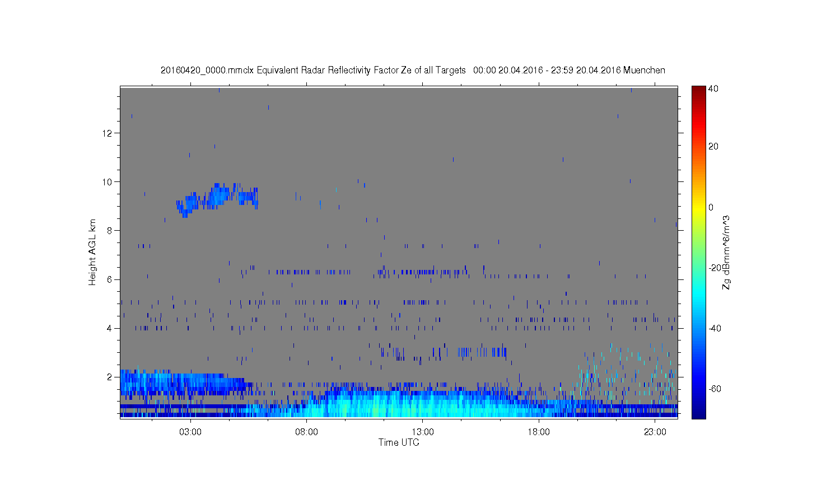This screenshot has width=840, height=504.
Task: Click the 'Zg dBmm^6/m^3' colorbar label
Action: click(x=726, y=253)
